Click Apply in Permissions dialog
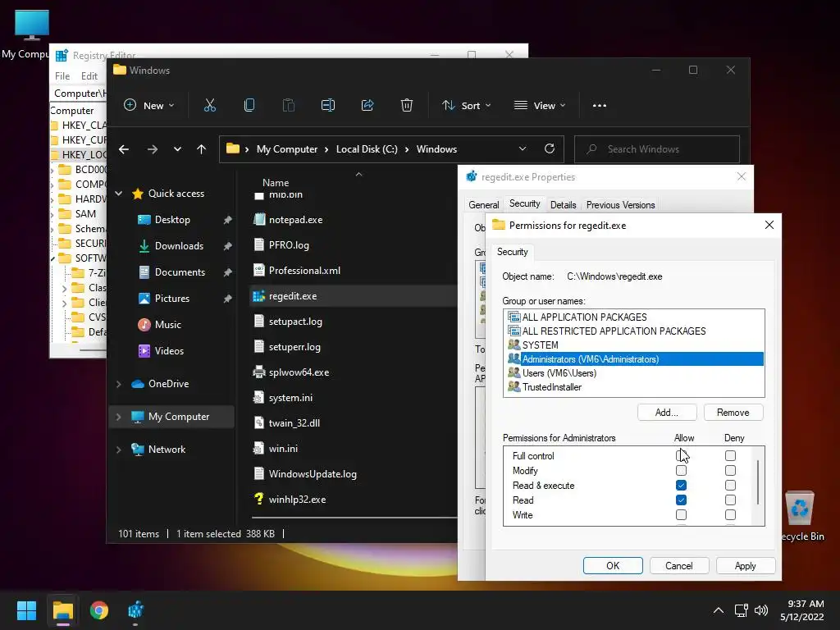The width and height of the screenshot is (840, 630). (745, 566)
